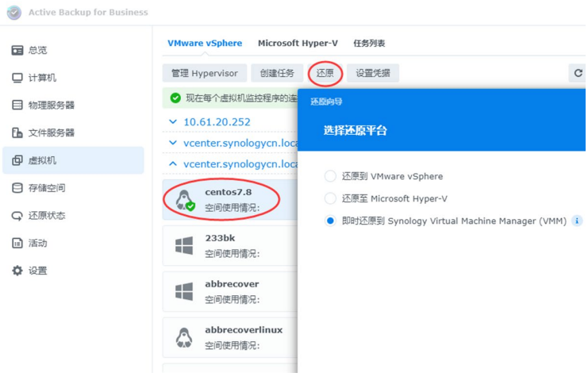Open 活动 in the sidebar
Viewport: 588px width, 392px height.
click(x=37, y=243)
